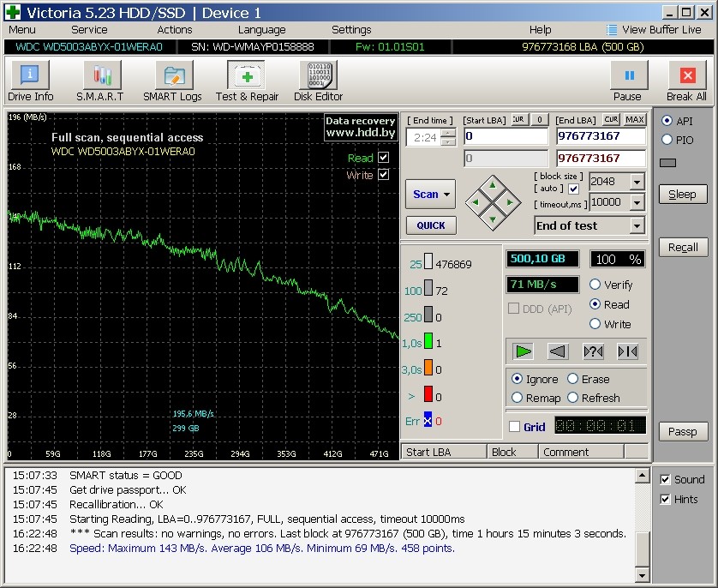Open the Actions menu
Image resolution: width=718 pixels, height=588 pixels.
coord(175,30)
